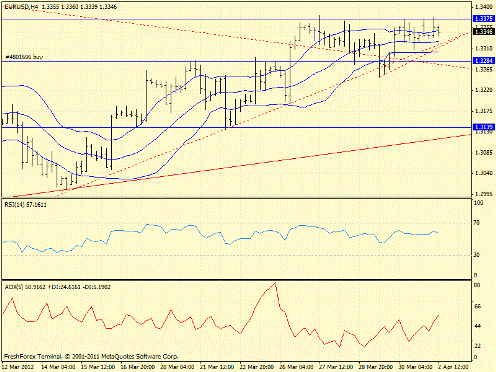Click the 1.3265 price axis label
The width and height of the screenshot is (496, 372).
484,69
